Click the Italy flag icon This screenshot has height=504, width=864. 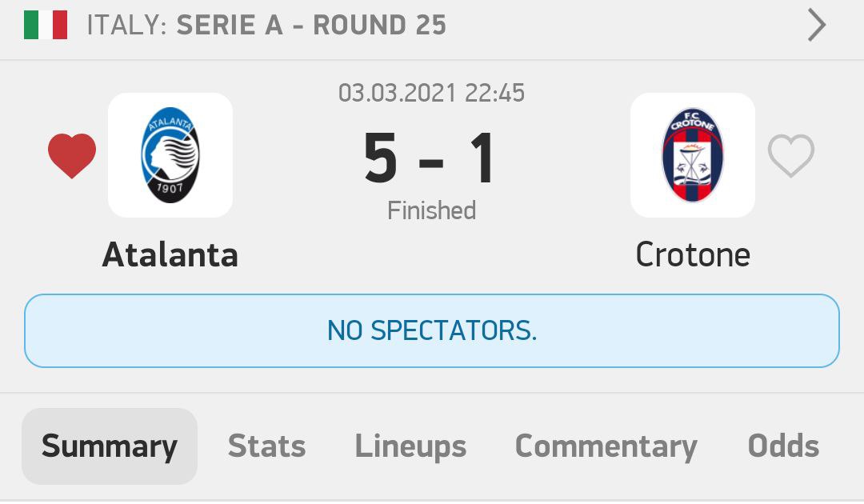point(46,25)
